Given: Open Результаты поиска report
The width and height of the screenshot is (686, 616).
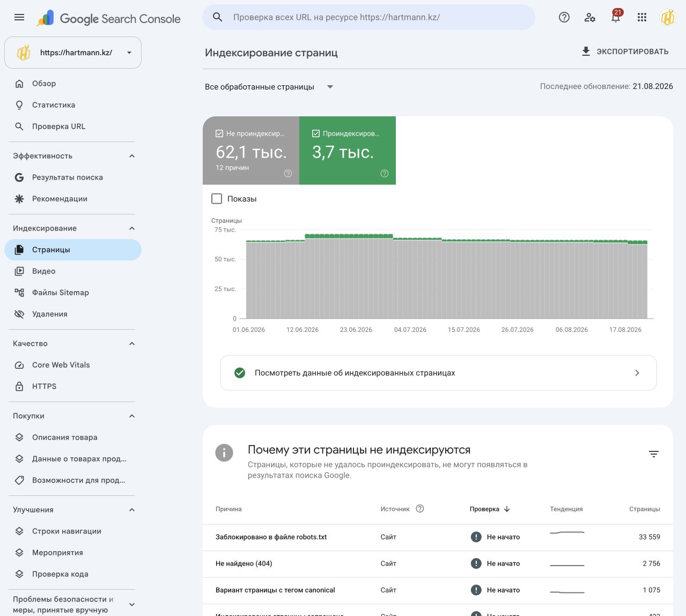Looking at the screenshot, I should [73, 177].
